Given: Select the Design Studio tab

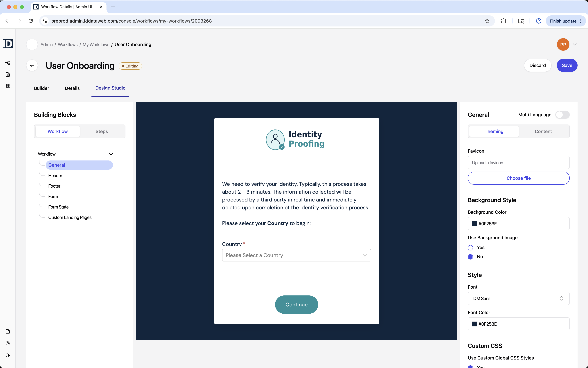Looking at the screenshot, I should click(x=110, y=88).
